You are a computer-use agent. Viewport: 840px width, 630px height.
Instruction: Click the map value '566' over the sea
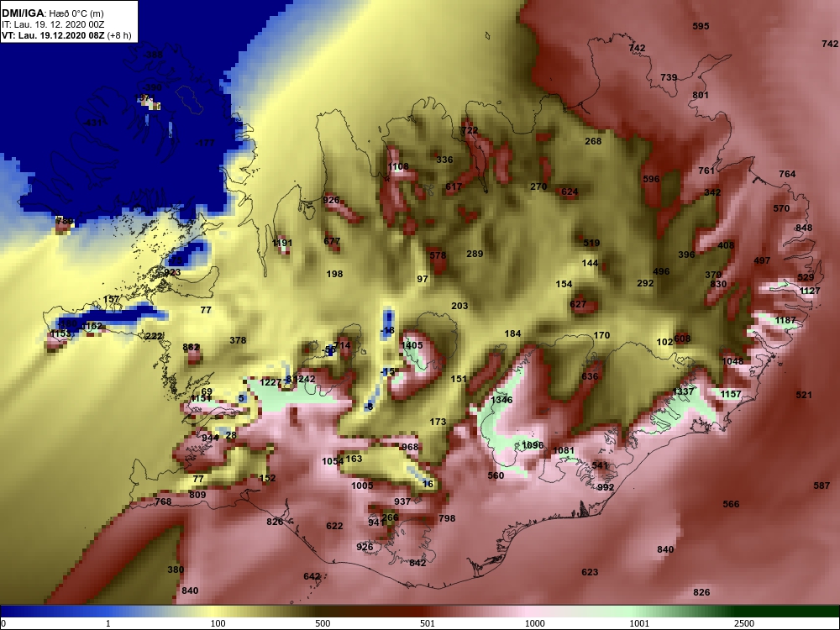[731, 504]
